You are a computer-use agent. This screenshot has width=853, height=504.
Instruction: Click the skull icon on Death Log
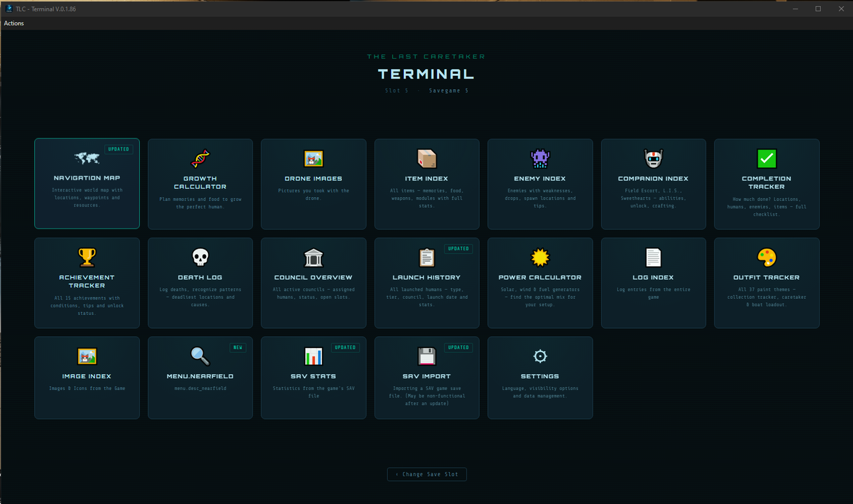(200, 257)
